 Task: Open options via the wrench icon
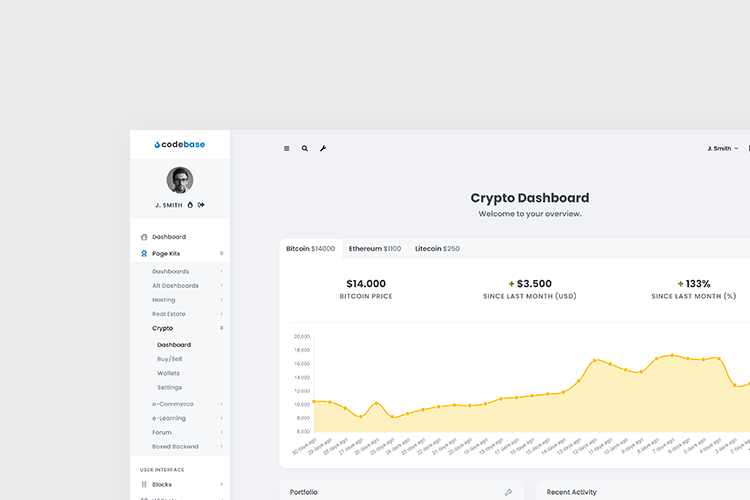tap(323, 148)
